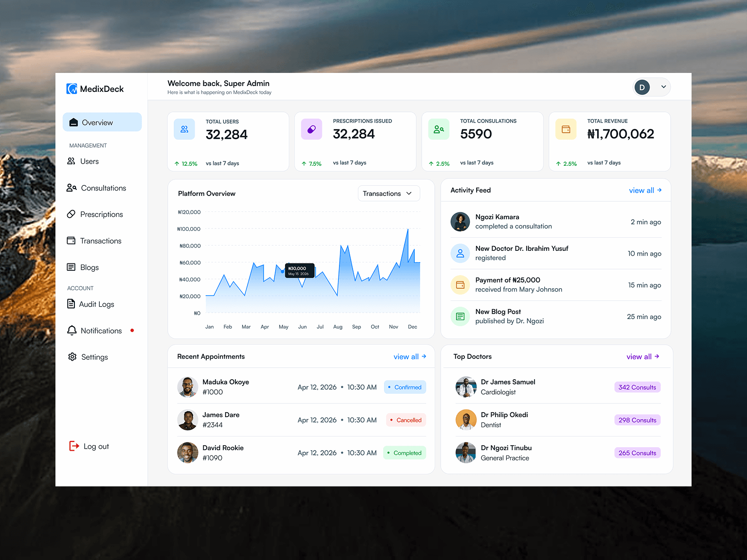The image size is (747, 560).
Task: Click the 342 Consults badge
Action: (x=637, y=387)
